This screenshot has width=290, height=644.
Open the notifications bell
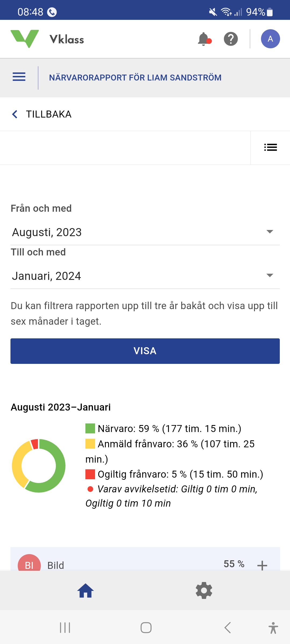(x=204, y=39)
